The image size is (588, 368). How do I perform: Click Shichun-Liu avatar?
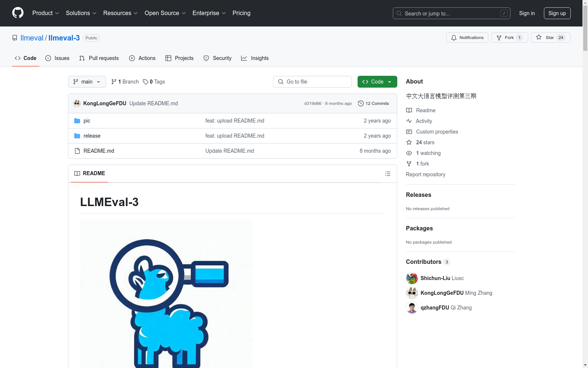click(x=412, y=278)
